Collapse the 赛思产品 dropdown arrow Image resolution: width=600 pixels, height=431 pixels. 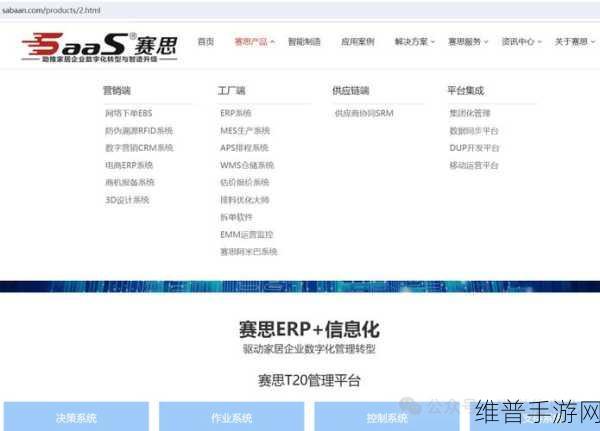pos(272,42)
